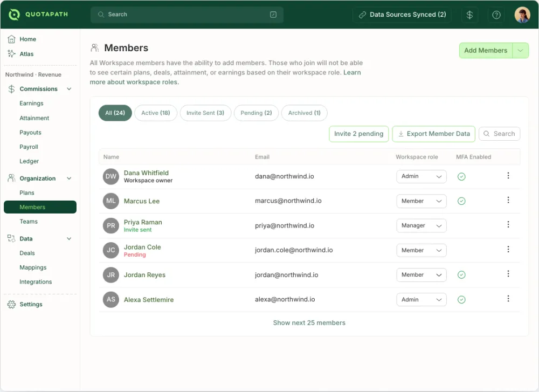Image resolution: width=539 pixels, height=392 pixels.
Task: Open Teams under Organization
Action: click(29, 222)
